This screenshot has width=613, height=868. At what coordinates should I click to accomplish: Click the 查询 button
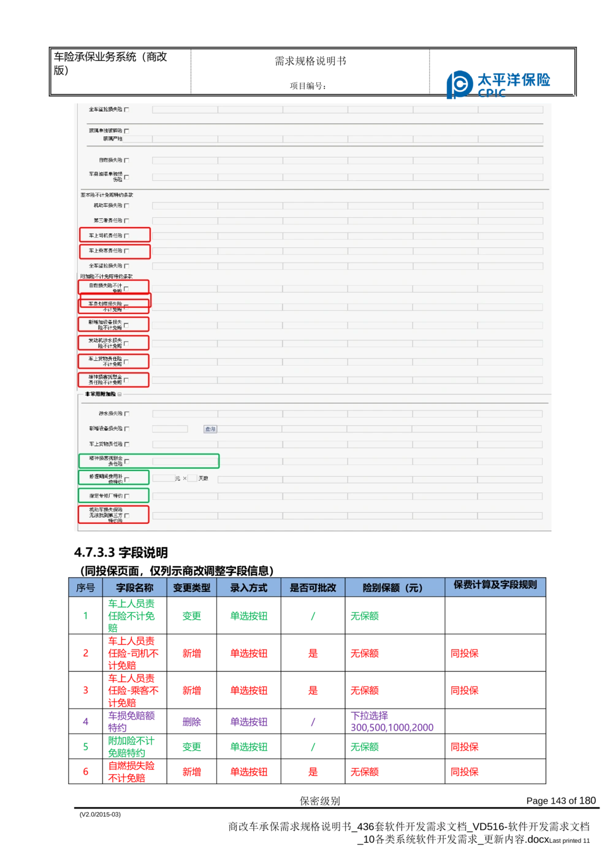pyautogui.click(x=210, y=429)
